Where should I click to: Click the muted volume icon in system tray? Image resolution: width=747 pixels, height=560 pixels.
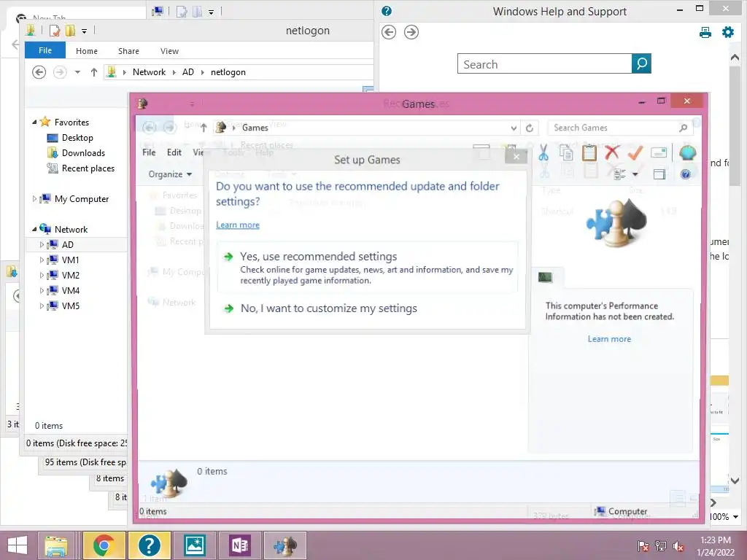[678, 546]
